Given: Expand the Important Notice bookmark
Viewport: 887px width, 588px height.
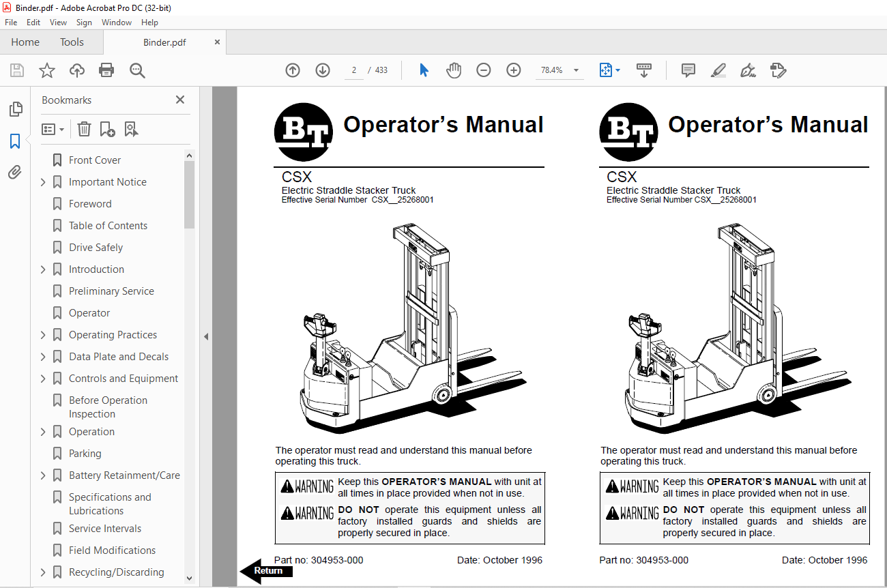Looking at the screenshot, I should [43, 182].
